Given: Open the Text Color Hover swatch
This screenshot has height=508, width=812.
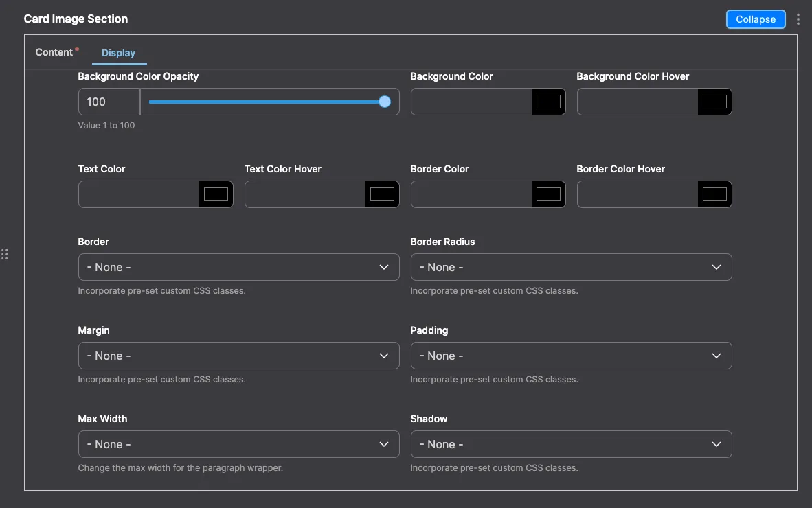Looking at the screenshot, I should tap(382, 194).
